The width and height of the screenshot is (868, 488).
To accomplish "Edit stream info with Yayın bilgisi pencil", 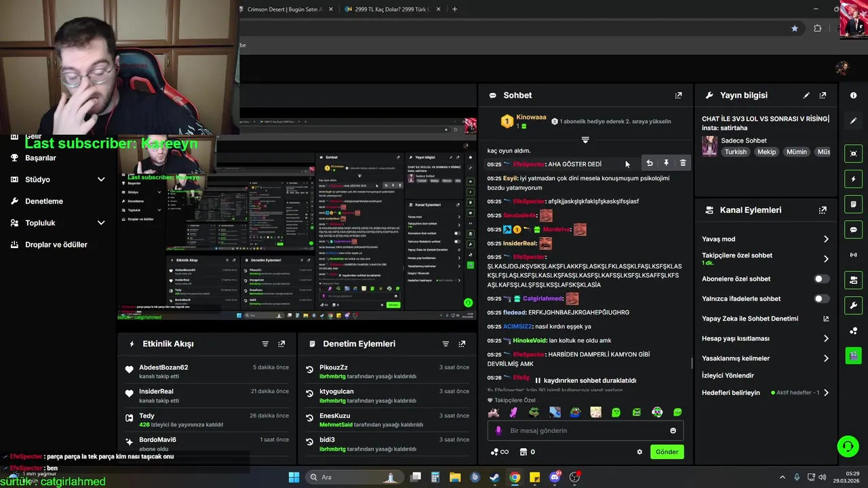I will pyautogui.click(x=806, y=96).
